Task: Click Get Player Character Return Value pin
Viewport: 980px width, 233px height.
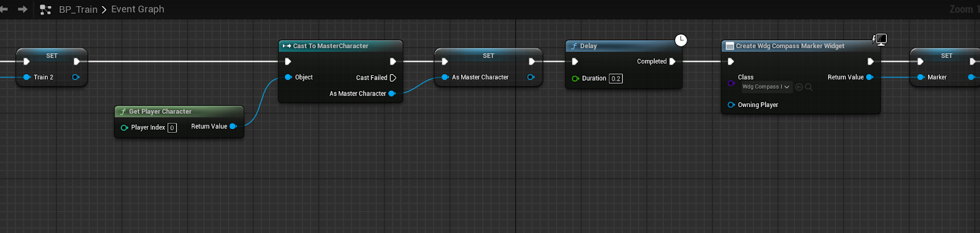Action: click(x=233, y=127)
